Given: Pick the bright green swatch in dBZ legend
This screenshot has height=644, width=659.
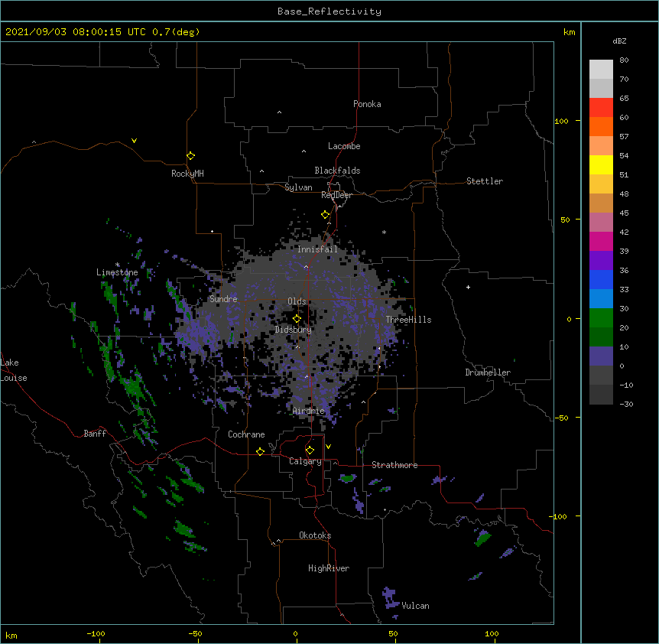Looking at the screenshot, I should click(x=601, y=318).
